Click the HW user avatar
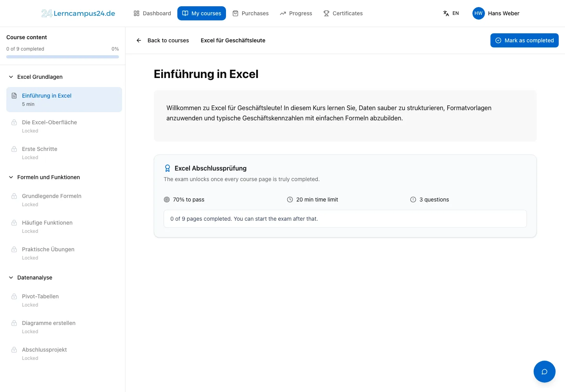This screenshot has width=565, height=392. [x=479, y=13]
